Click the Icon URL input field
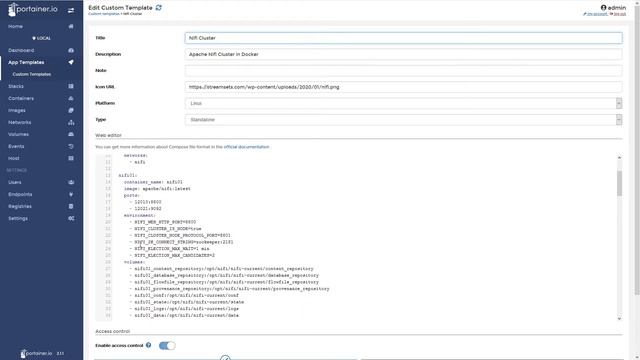 pyautogui.click(x=403, y=87)
